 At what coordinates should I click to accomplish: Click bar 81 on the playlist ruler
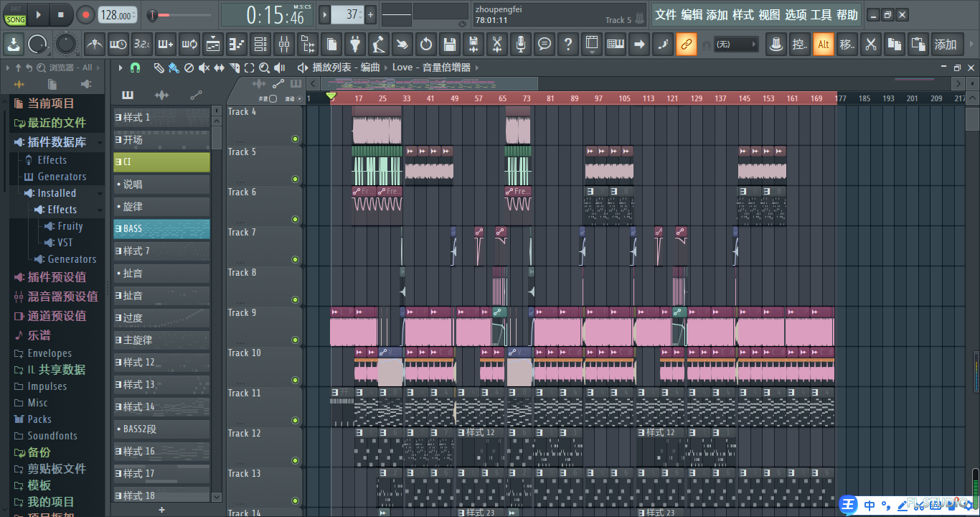(550, 98)
